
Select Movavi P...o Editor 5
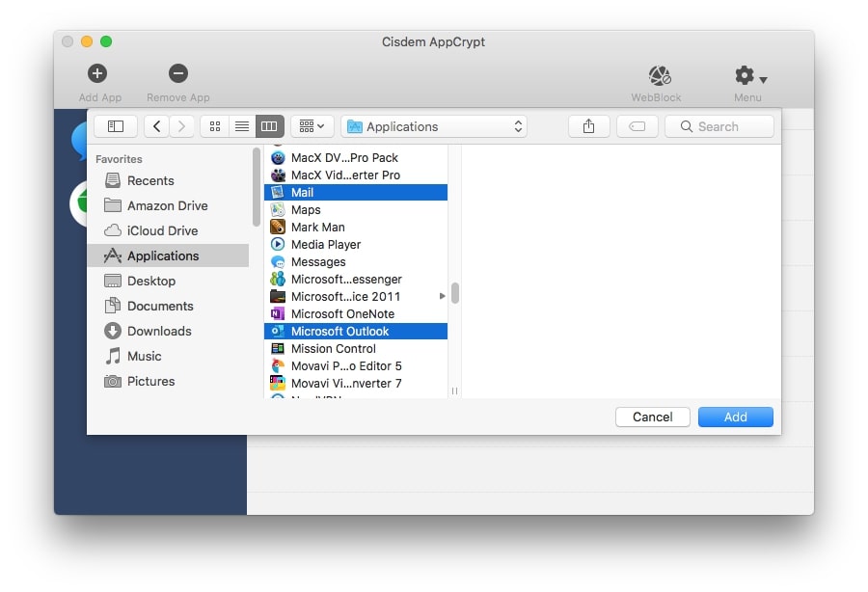(x=356, y=365)
